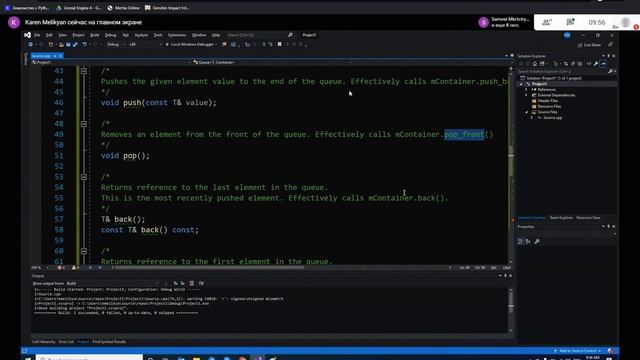Open the File menu
640x360 pixels.
click(x=37, y=35)
